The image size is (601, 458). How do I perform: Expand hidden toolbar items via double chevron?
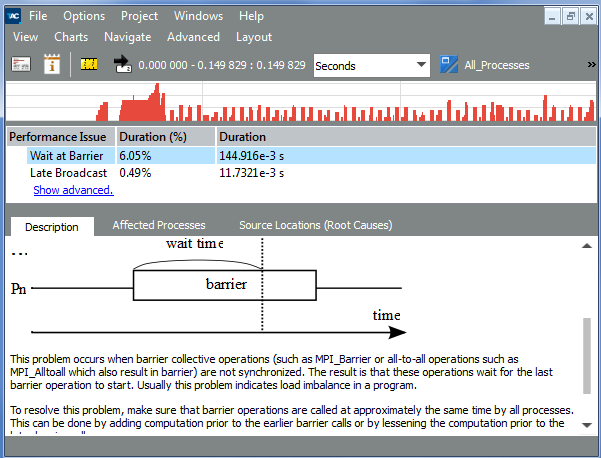[591, 65]
